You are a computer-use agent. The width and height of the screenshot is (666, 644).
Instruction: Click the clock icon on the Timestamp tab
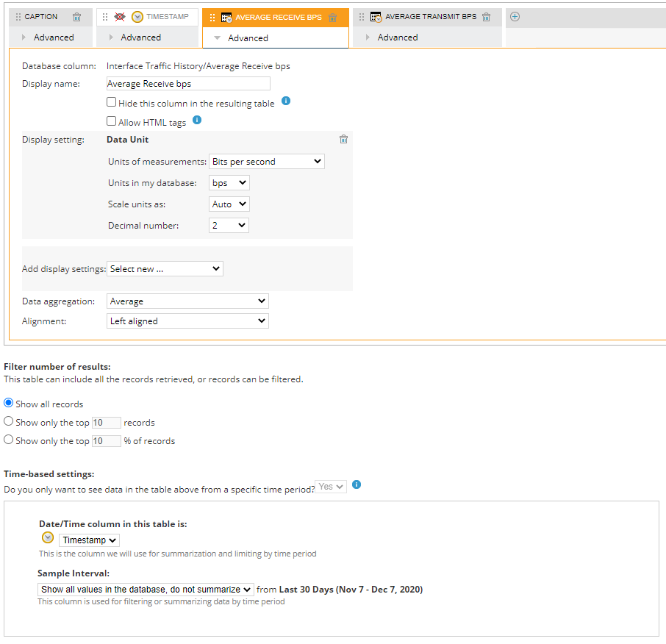coord(137,17)
